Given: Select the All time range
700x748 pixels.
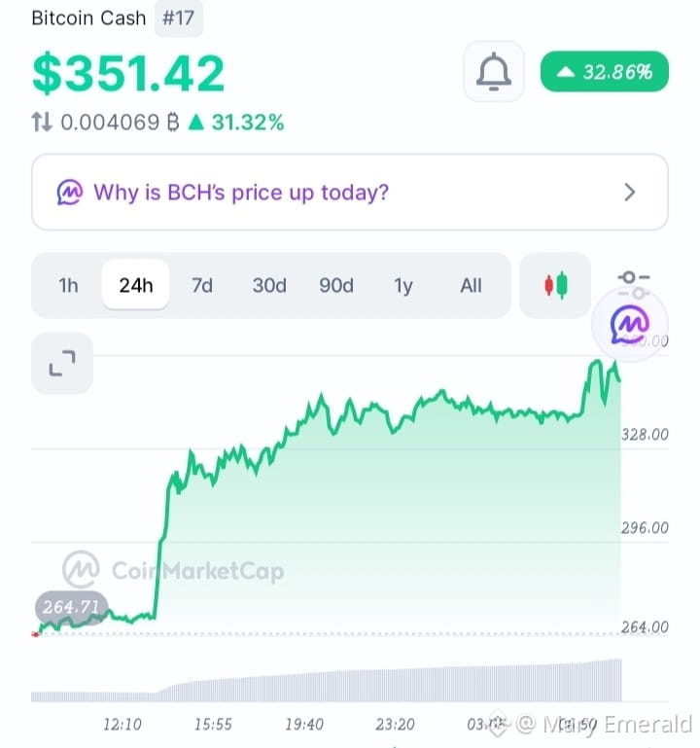Looking at the screenshot, I should pyautogui.click(x=471, y=285).
